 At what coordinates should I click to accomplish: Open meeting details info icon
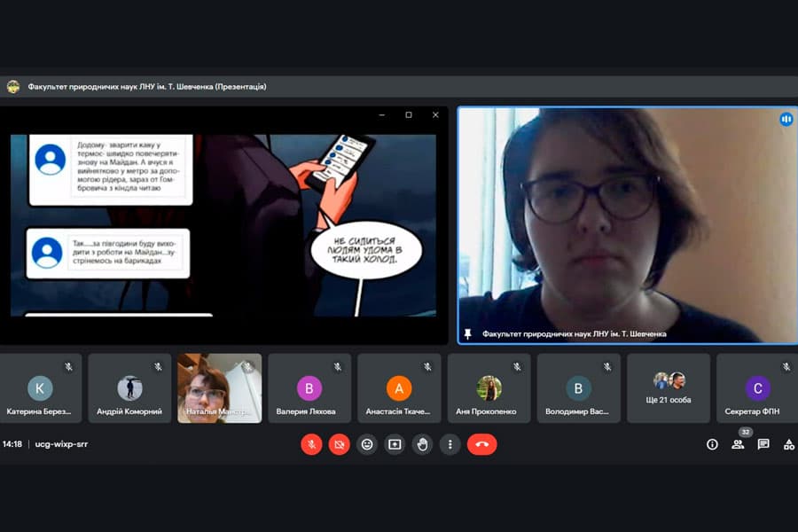712,444
